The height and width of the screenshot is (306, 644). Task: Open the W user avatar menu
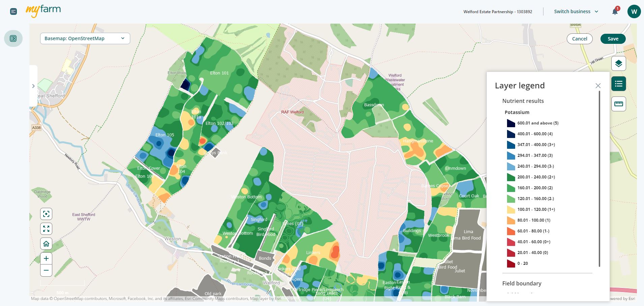(x=634, y=11)
